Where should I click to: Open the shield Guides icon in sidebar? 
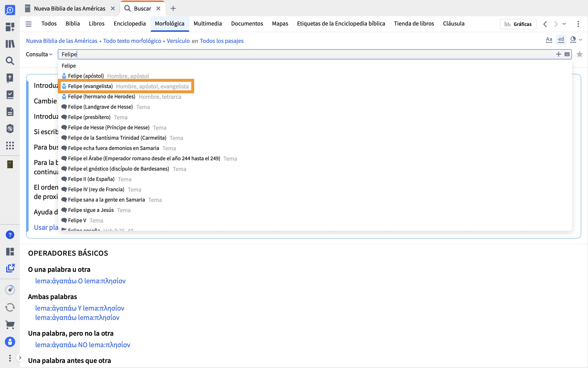click(10, 129)
